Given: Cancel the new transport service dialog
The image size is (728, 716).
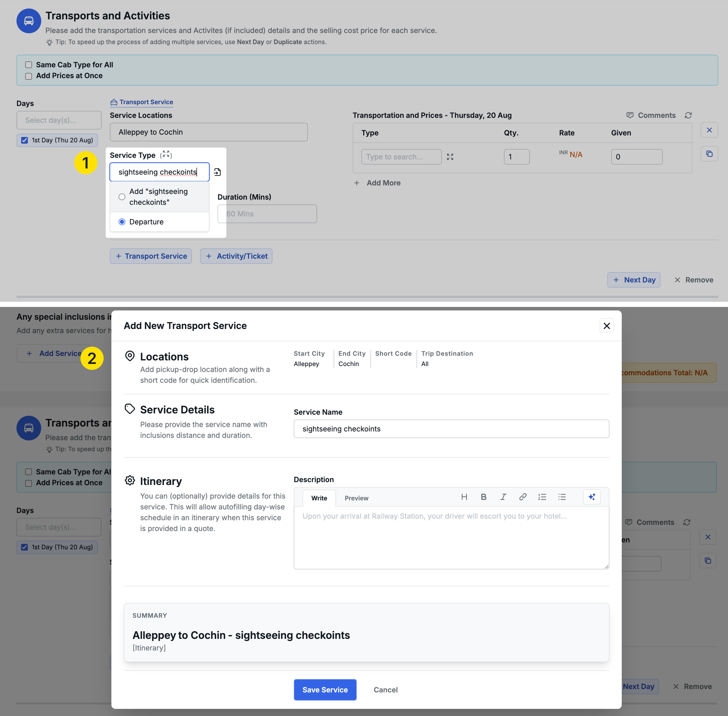Looking at the screenshot, I should (x=386, y=690).
